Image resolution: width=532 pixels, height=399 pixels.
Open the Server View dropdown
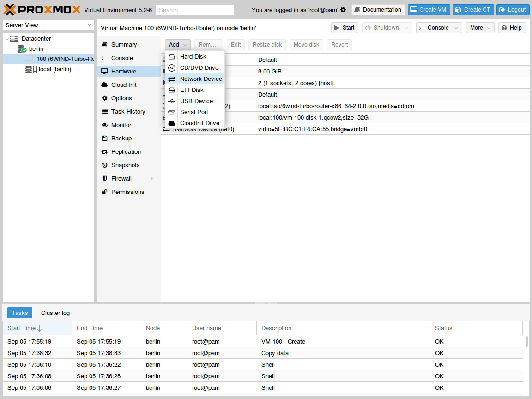coord(48,25)
